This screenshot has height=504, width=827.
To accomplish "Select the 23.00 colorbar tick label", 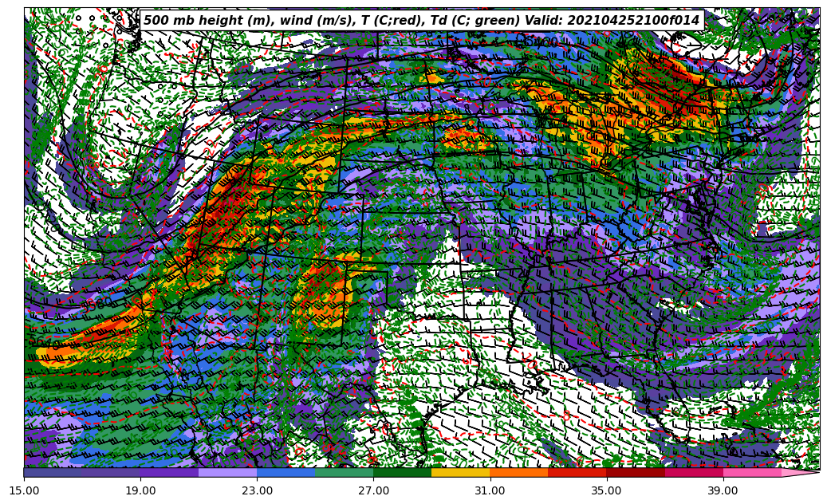I will [257, 490].
